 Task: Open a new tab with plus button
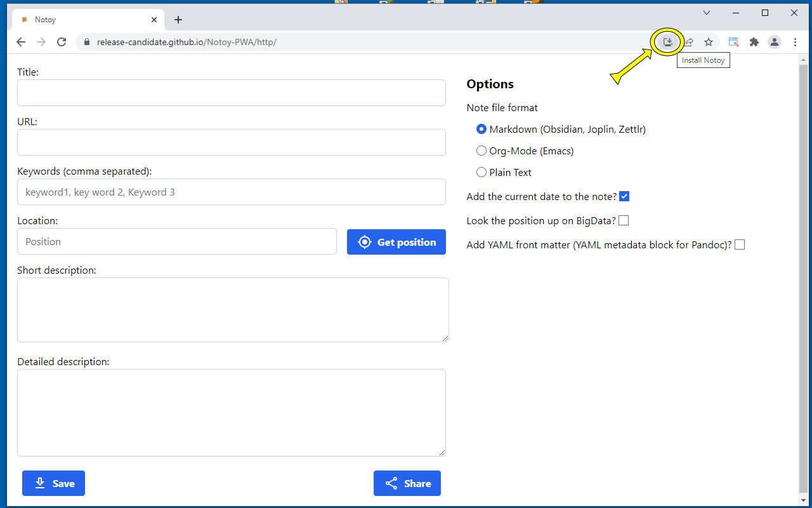(178, 20)
